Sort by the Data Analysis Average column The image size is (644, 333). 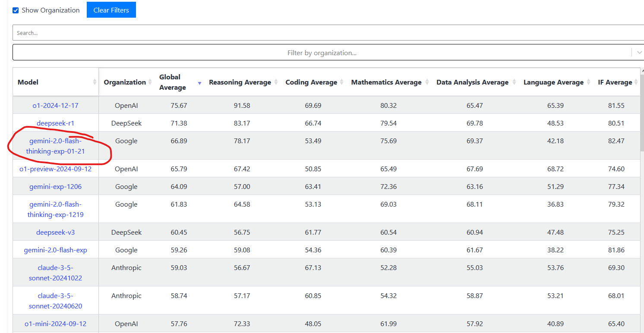[475, 82]
